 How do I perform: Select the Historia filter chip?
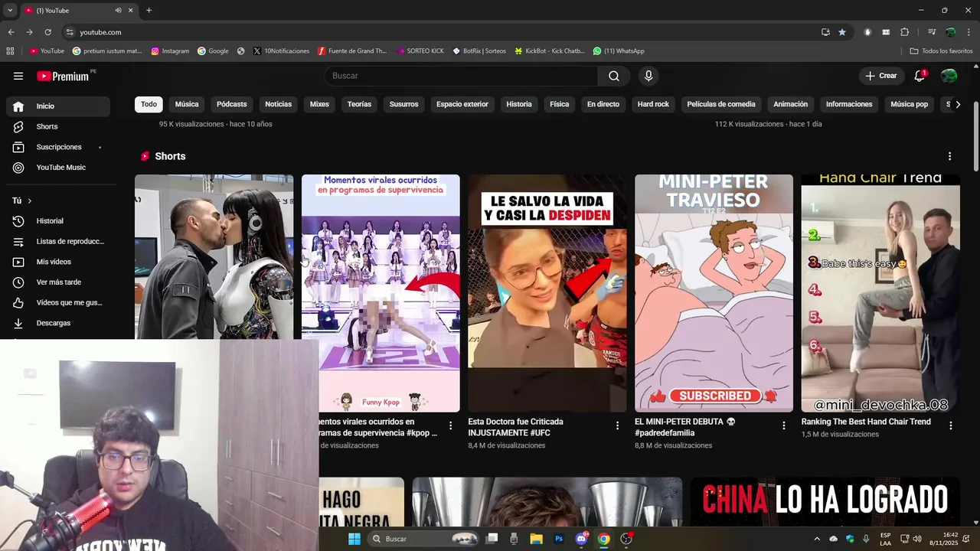coord(519,104)
